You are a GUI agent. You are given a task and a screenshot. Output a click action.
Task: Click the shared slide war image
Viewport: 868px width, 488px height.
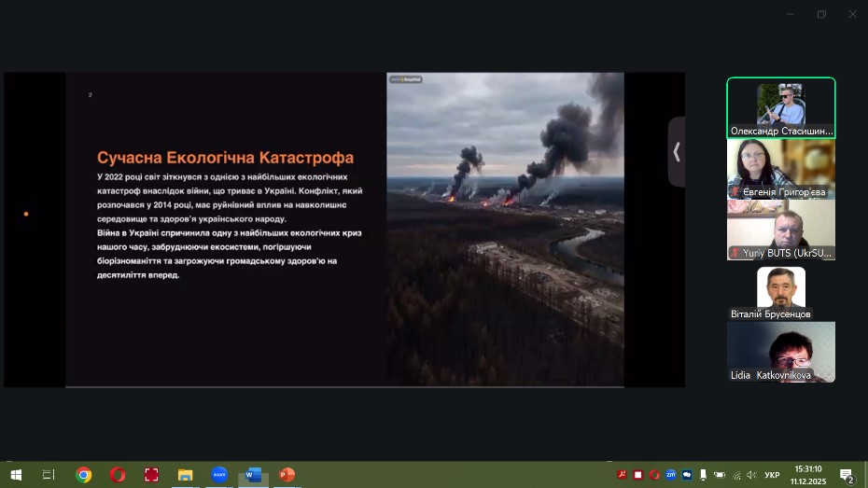(x=505, y=229)
